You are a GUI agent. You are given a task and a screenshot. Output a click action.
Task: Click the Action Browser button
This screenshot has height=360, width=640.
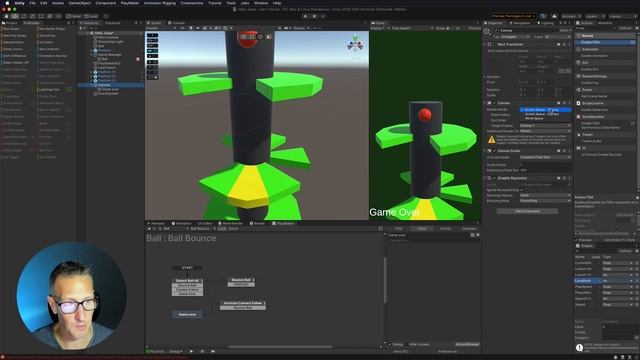tap(467, 344)
